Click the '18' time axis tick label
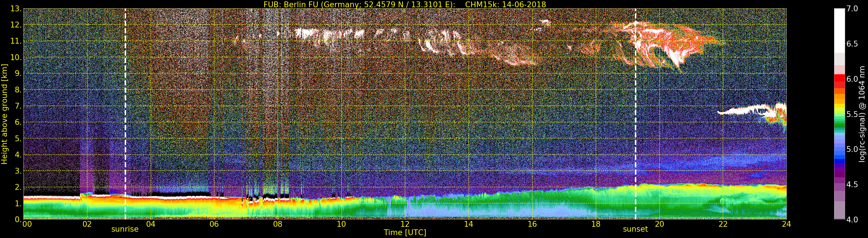Image resolution: width=868 pixels, height=238 pixels. click(596, 224)
